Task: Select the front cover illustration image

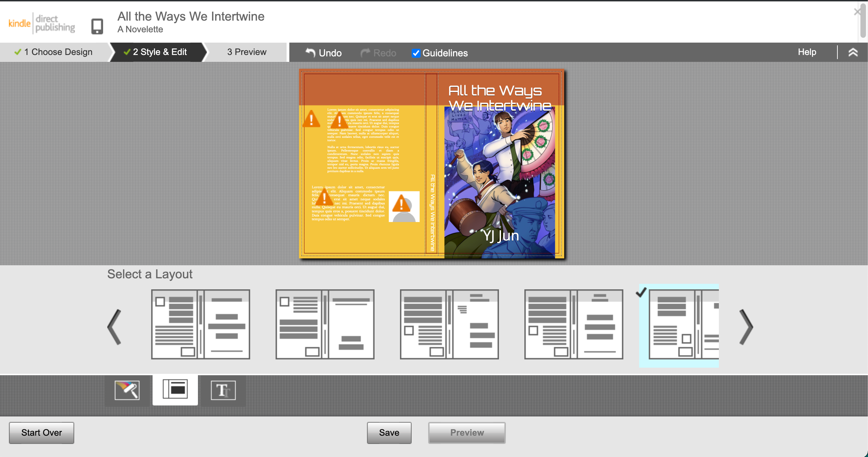Action: [x=500, y=182]
